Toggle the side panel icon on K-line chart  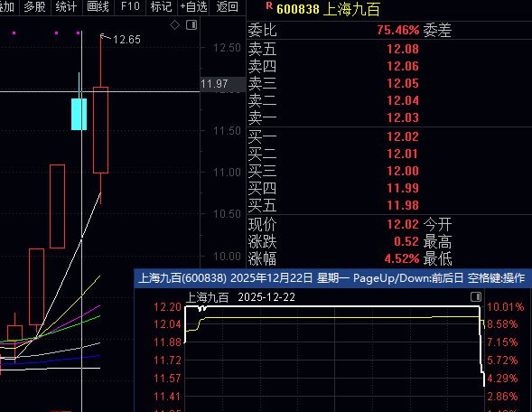pyautogui.click(x=191, y=24)
